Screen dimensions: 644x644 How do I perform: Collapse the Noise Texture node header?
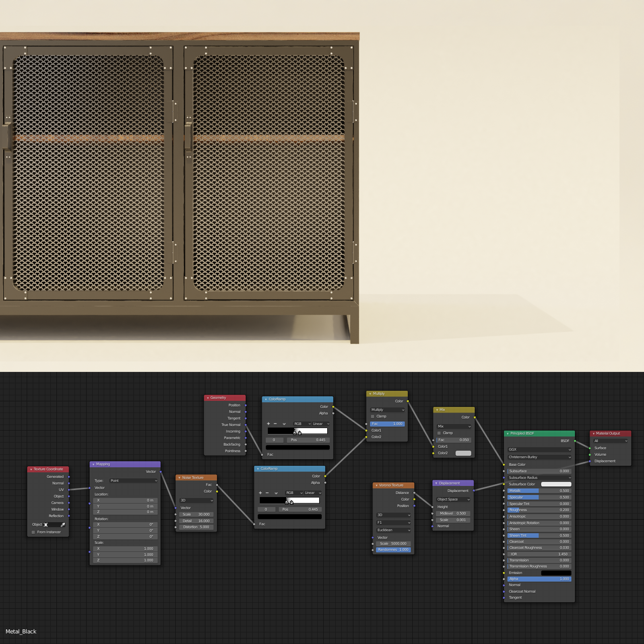tap(179, 477)
